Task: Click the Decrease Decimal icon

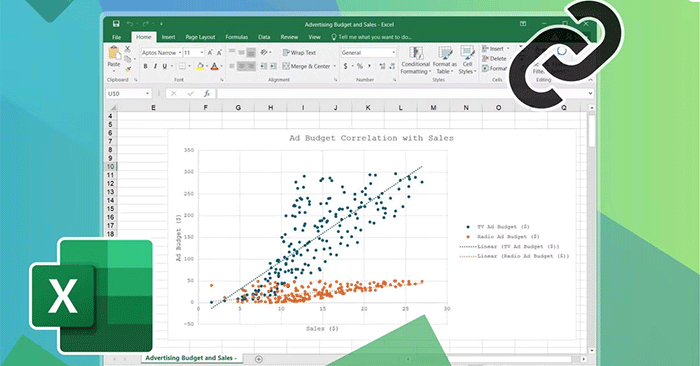Action: pyautogui.click(x=392, y=66)
